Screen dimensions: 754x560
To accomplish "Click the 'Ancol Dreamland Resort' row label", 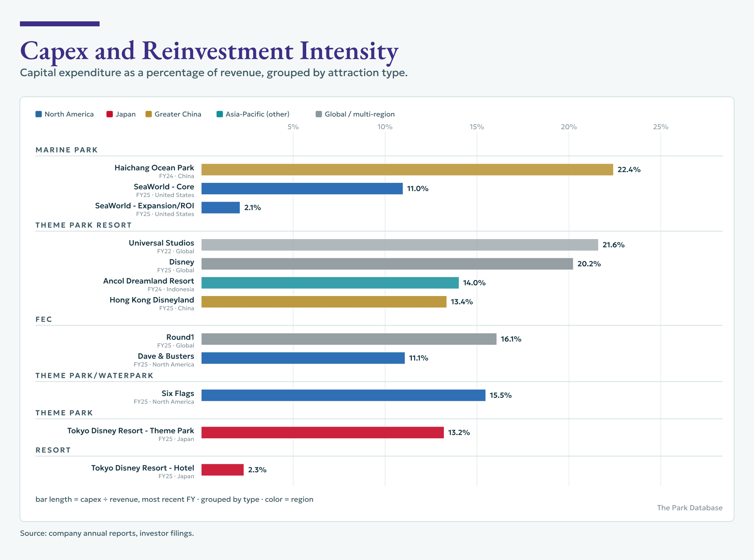I will click(149, 281).
